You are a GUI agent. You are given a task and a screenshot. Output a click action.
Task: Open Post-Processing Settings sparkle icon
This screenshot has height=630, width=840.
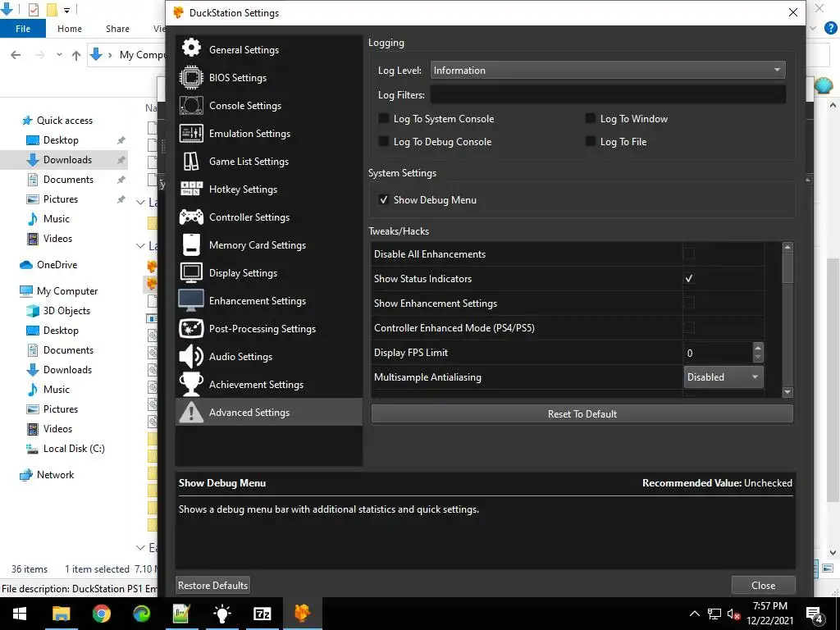point(191,328)
